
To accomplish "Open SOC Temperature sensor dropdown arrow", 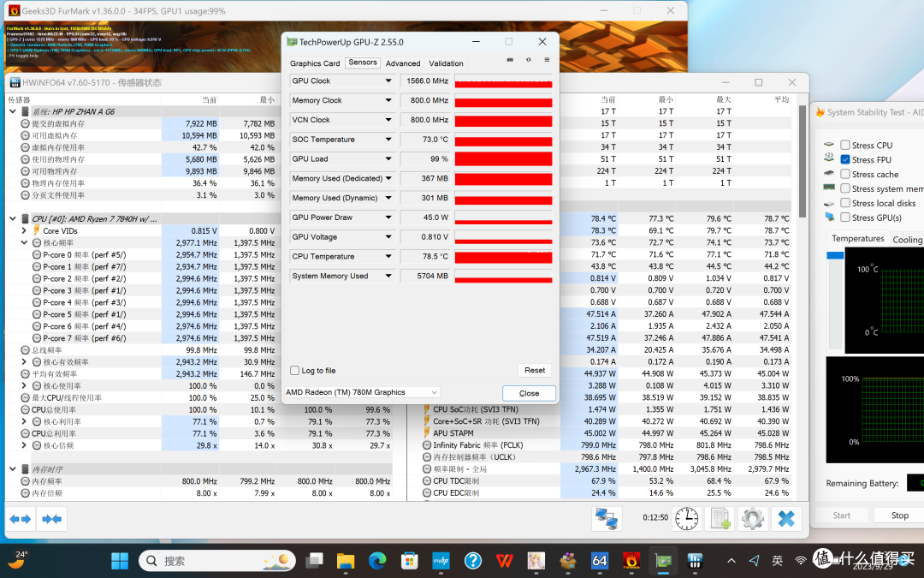I will [x=388, y=140].
